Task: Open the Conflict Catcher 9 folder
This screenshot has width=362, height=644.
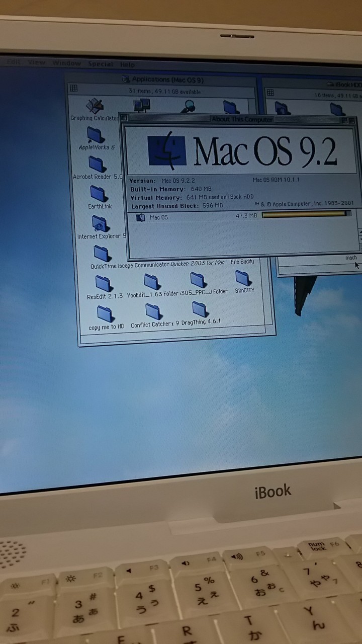Action: tap(153, 311)
